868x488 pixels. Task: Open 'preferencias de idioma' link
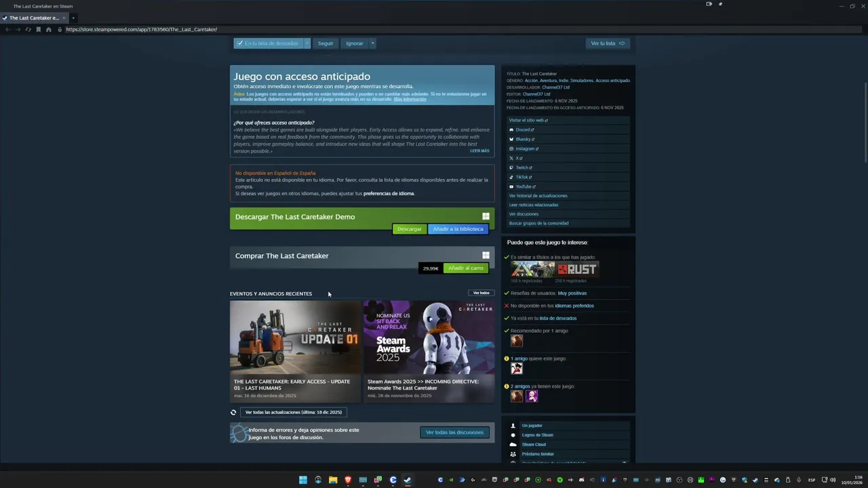click(389, 193)
